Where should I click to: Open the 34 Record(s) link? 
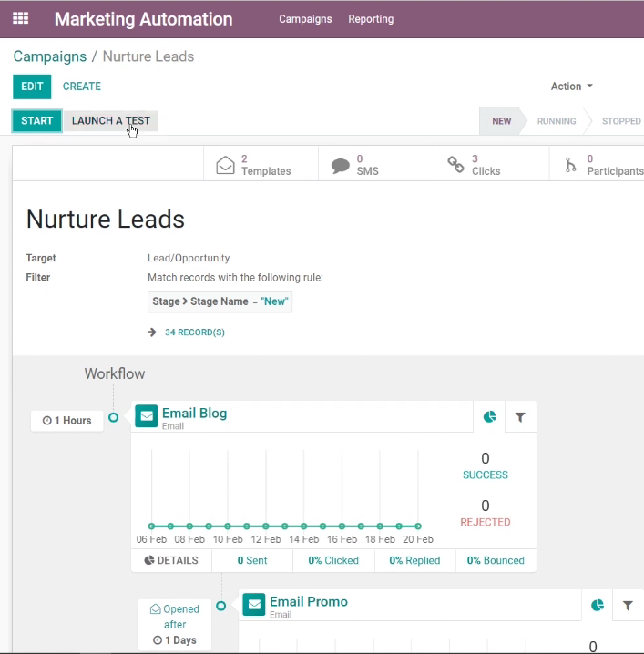coord(194,332)
